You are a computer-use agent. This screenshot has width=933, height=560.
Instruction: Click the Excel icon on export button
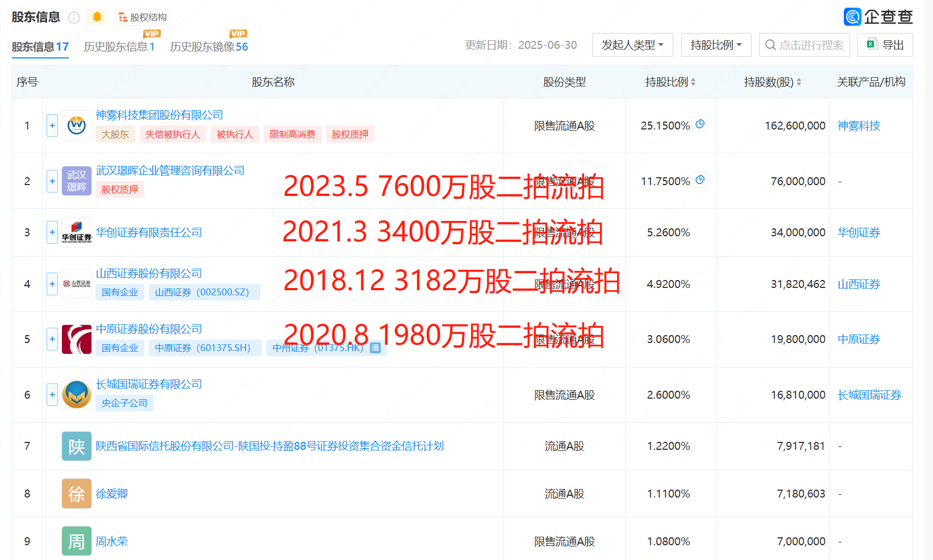click(872, 44)
